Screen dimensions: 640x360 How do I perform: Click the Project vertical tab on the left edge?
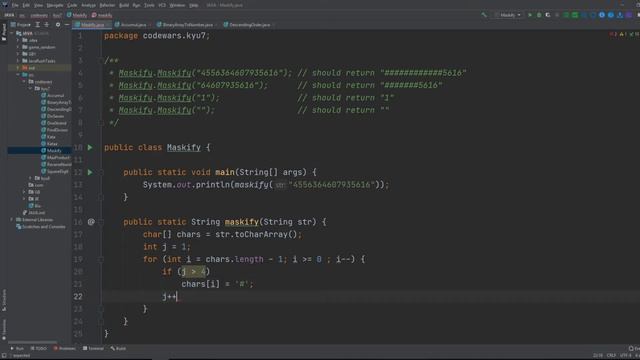click(x=4, y=32)
